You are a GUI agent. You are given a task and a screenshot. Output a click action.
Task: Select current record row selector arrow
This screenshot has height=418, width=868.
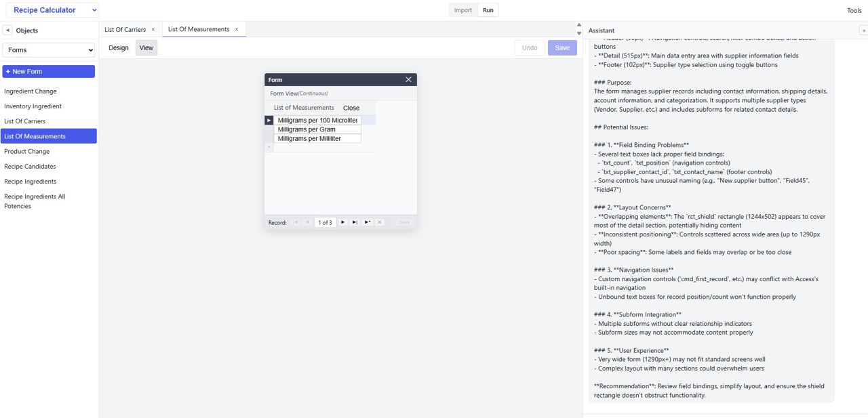pyautogui.click(x=269, y=120)
